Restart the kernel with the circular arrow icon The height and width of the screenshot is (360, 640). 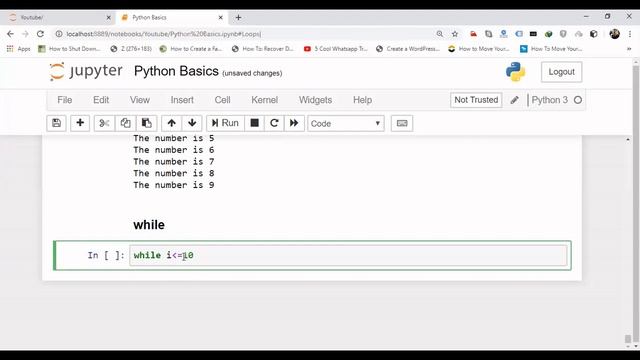[274, 123]
